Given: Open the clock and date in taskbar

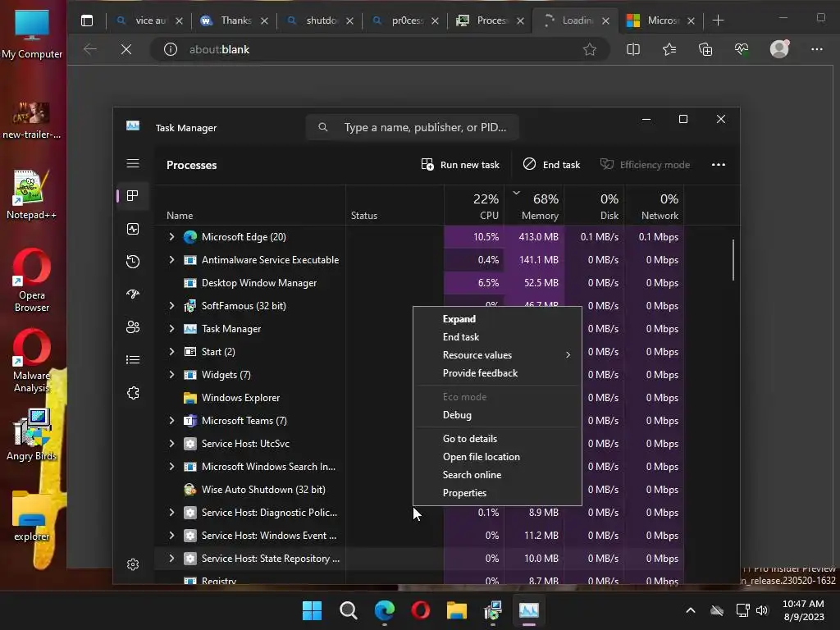Looking at the screenshot, I should point(803,610).
